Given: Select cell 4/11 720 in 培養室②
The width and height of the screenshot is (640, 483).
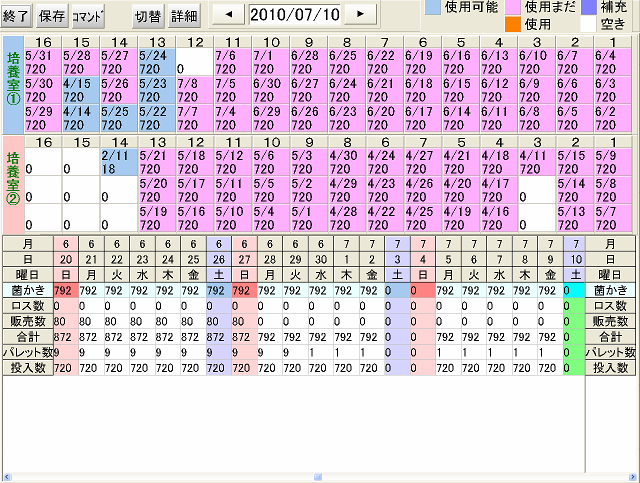Looking at the screenshot, I should coord(536,162).
